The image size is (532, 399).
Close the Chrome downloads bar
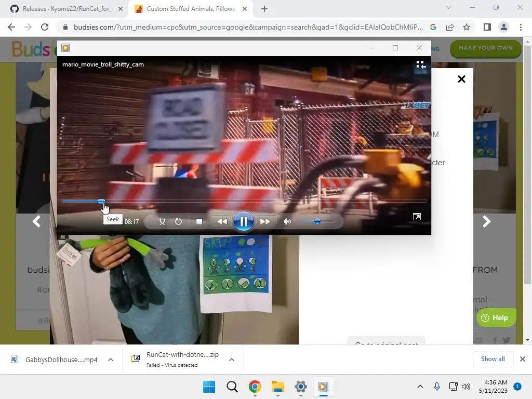(x=523, y=359)
